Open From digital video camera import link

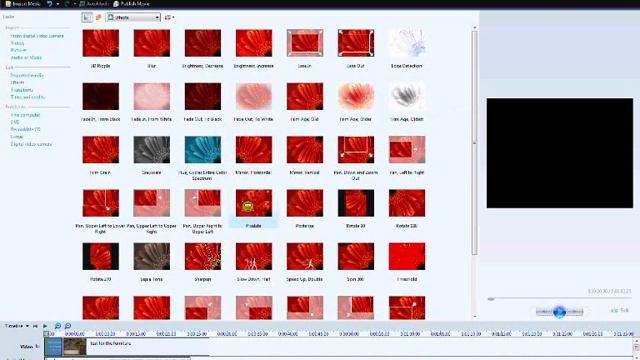[x=37, y=36]
